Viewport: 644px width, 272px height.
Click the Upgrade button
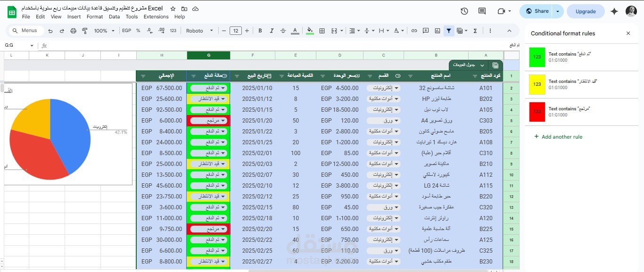click(x=586, y=11)
